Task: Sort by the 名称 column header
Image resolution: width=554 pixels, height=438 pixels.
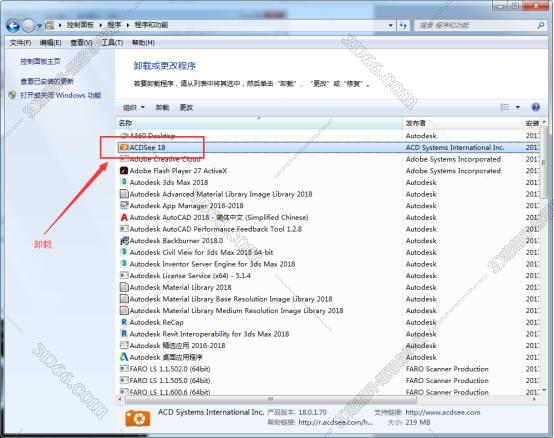Action: pos(259,123)
